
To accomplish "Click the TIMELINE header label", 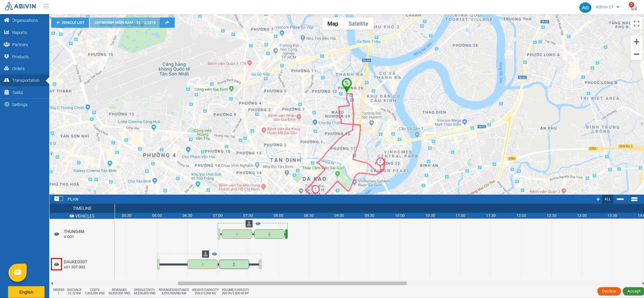I will click(82, 208).
